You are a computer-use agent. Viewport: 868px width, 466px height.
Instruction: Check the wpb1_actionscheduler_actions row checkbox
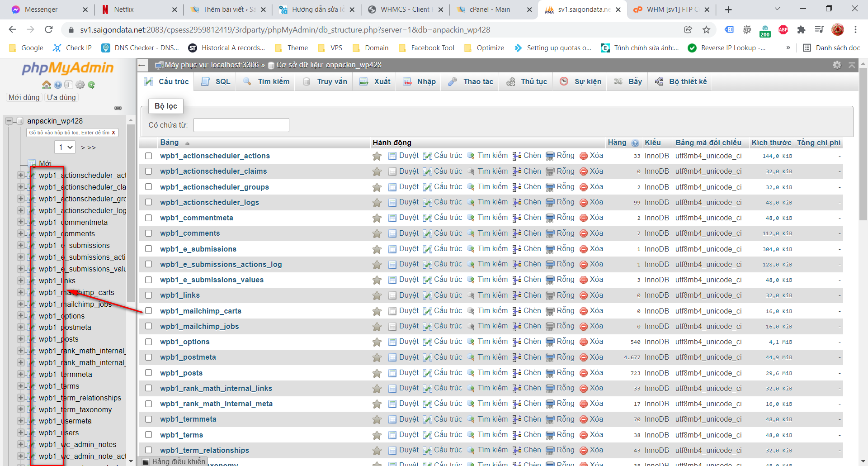148,156
